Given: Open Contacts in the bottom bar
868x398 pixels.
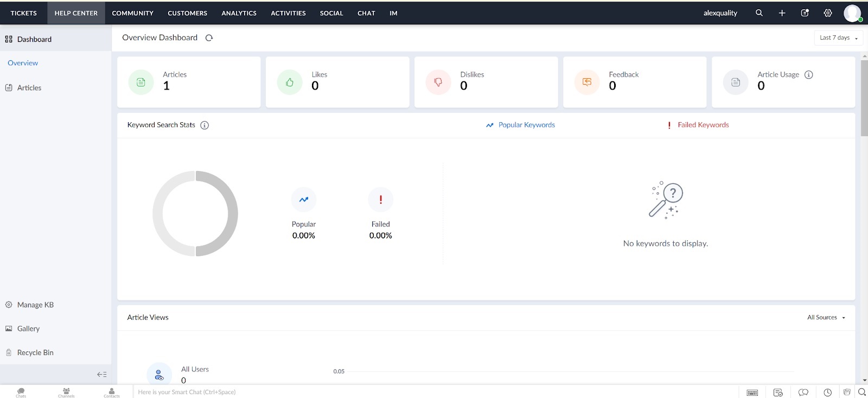Looking at the screenshot, I should [112, 392].
